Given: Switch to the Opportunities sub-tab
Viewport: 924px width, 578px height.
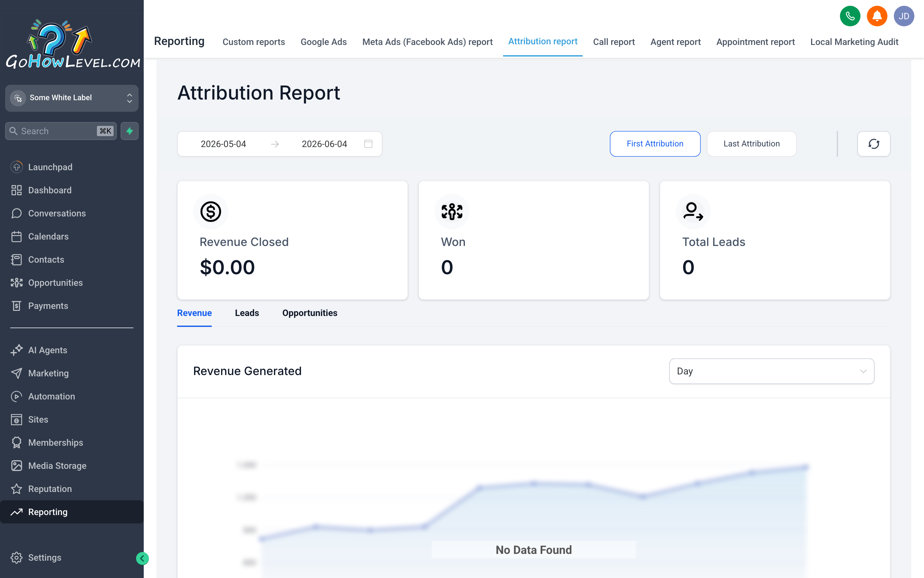Looking at the screenshot, I should click(x=310, y=313).
